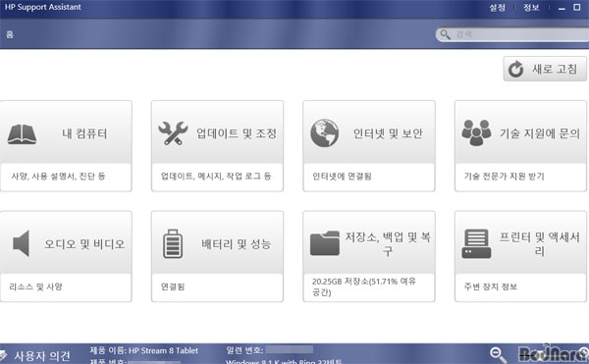Click the text 리소스 및 사양

coord(35,286)
